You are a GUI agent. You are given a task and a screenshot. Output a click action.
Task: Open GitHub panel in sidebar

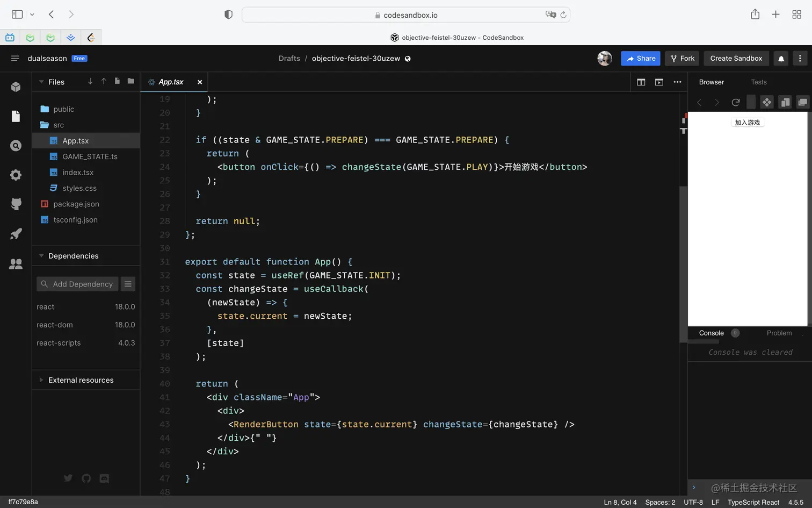tap(16, 204)
